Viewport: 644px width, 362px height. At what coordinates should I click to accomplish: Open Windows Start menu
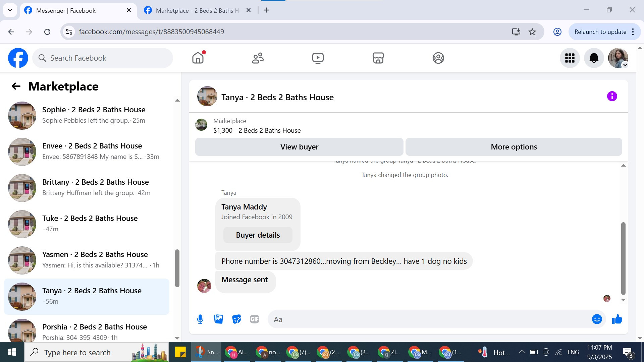pos(12,352)
